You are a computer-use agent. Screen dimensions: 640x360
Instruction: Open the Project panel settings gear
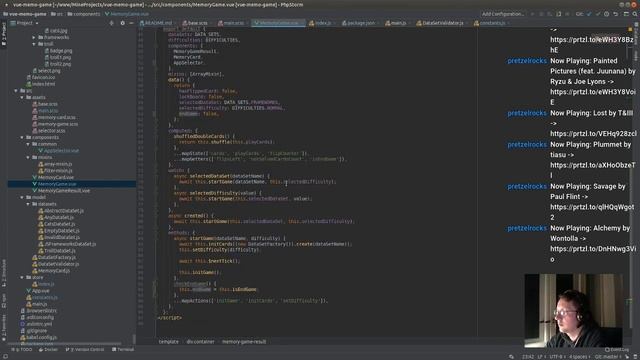click(122, 23)
